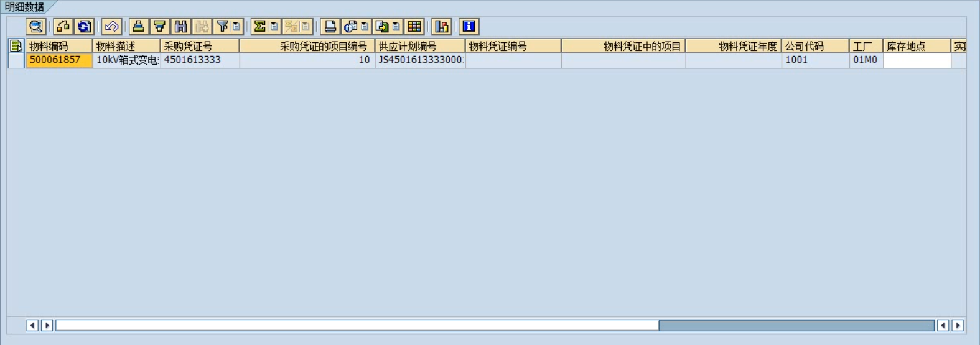The image size is (980, 345).
Task: Open the export menu dropdown arrow
Action: [396, 26]
